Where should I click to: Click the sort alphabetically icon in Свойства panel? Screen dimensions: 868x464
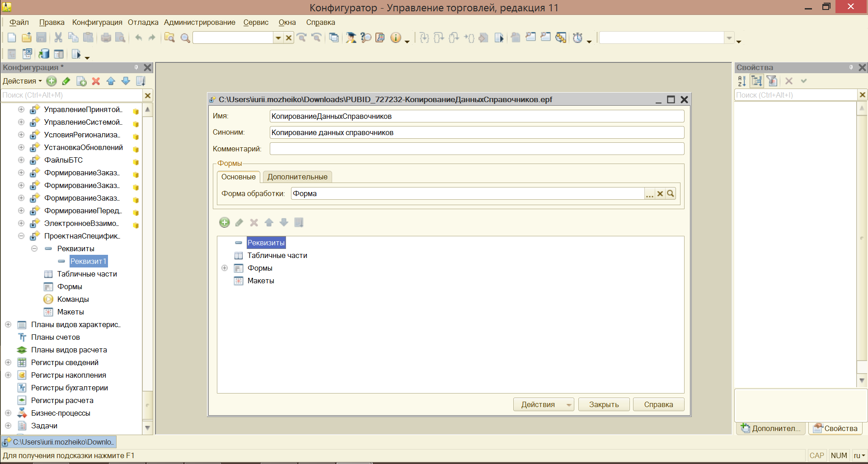(x=742, y=81)
